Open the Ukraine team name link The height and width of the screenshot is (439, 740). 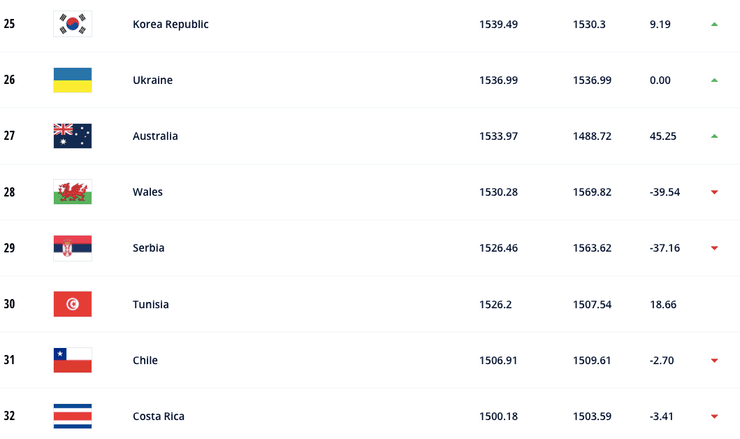(152, 80)
